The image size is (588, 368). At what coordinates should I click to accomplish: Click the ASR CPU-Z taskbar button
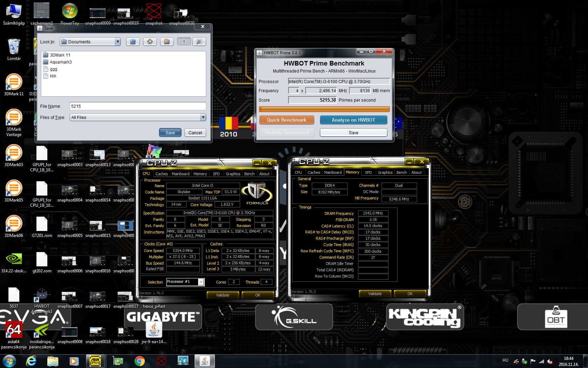click(x=96, y=361)
